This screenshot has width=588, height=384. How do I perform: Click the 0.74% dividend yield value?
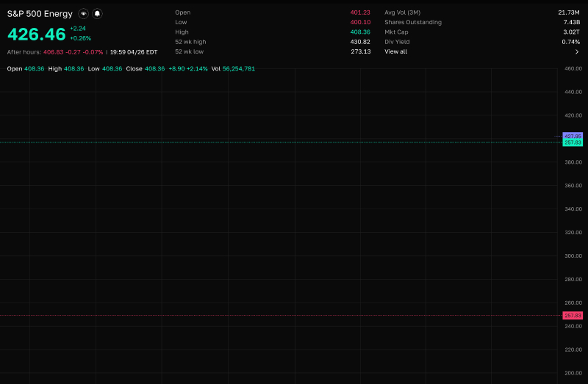point(571,42)
